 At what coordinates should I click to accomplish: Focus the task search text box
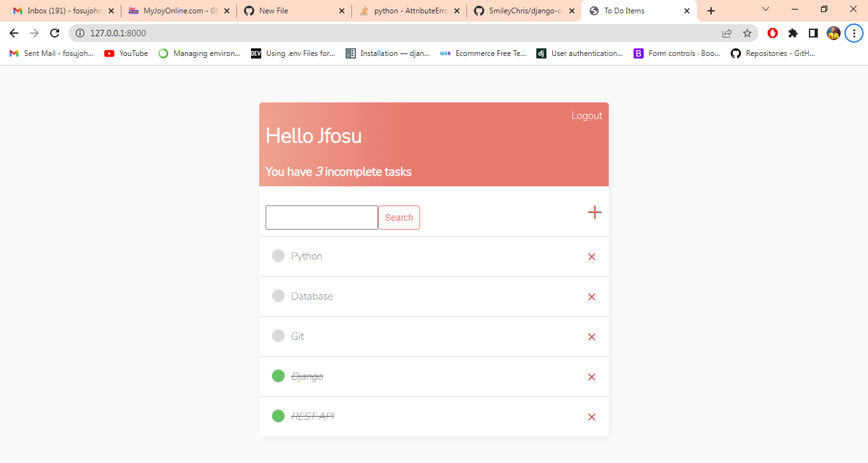coord(322,218)
